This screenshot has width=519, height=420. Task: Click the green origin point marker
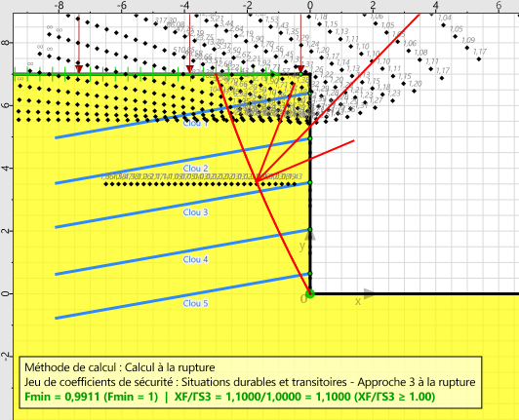point(310,293)
